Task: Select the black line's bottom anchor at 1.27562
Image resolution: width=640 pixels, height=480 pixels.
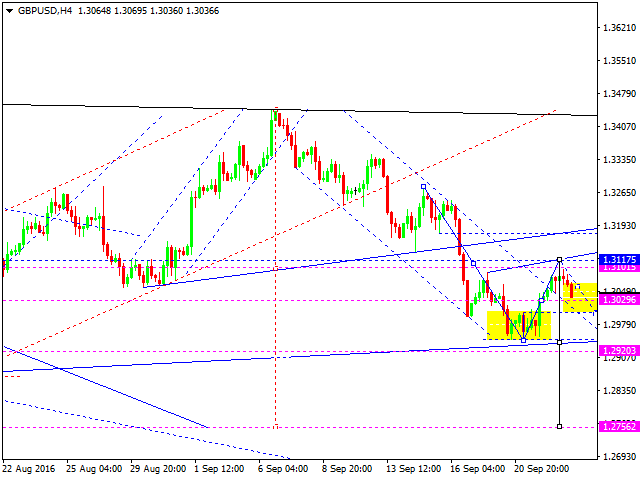Action: click(559, 427)
